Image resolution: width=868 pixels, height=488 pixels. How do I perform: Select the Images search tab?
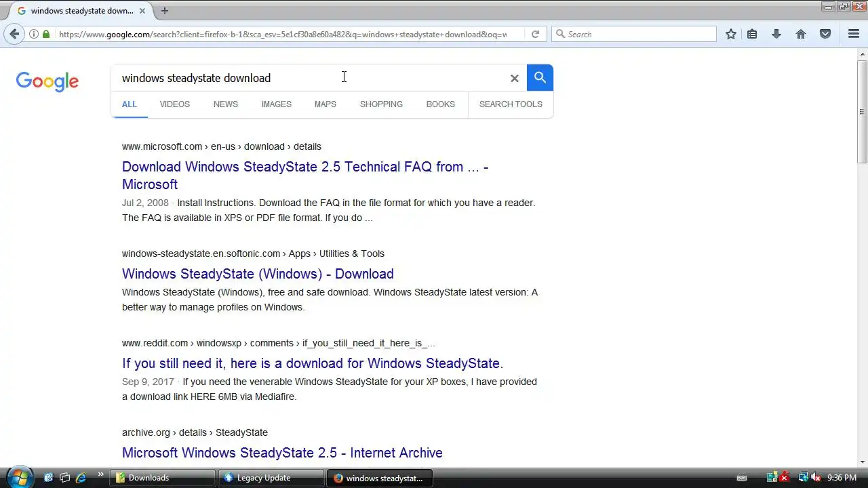click(277, 104)
